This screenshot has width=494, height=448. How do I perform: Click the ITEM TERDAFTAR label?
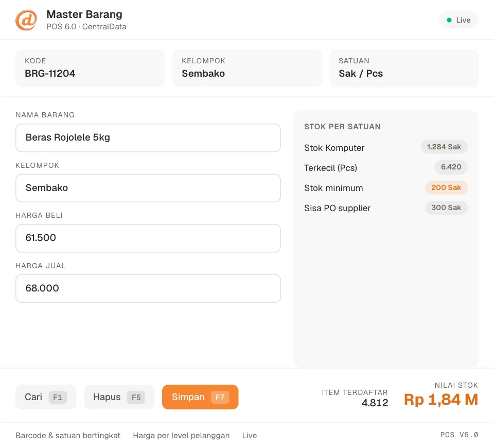pyautogui.click(x=355, y=392)
